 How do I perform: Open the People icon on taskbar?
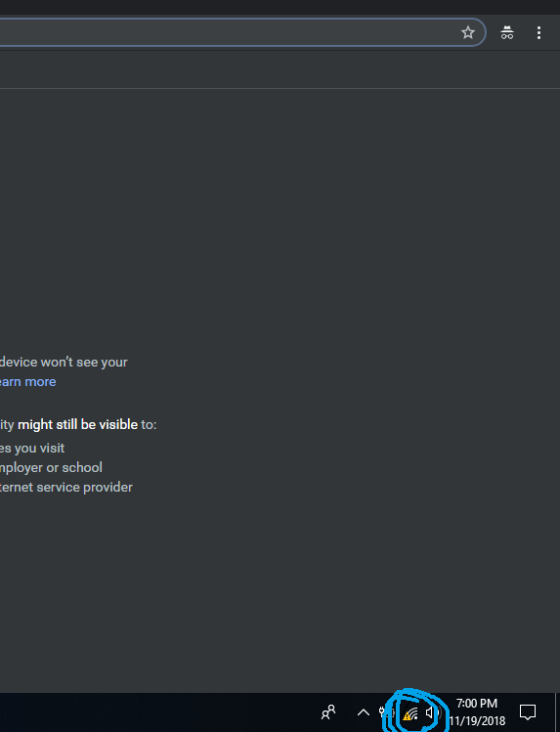[328, 711]
